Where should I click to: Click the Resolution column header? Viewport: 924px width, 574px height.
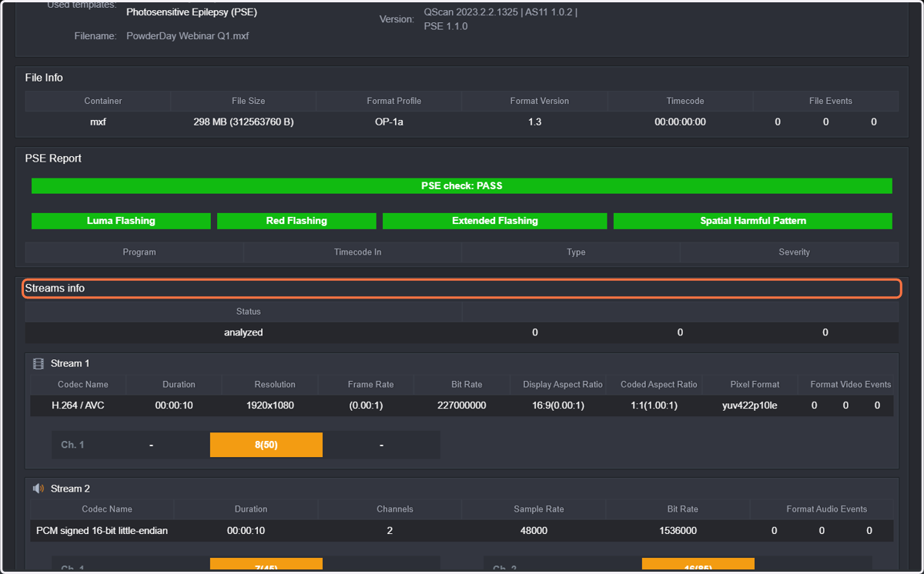pos(275,384)
